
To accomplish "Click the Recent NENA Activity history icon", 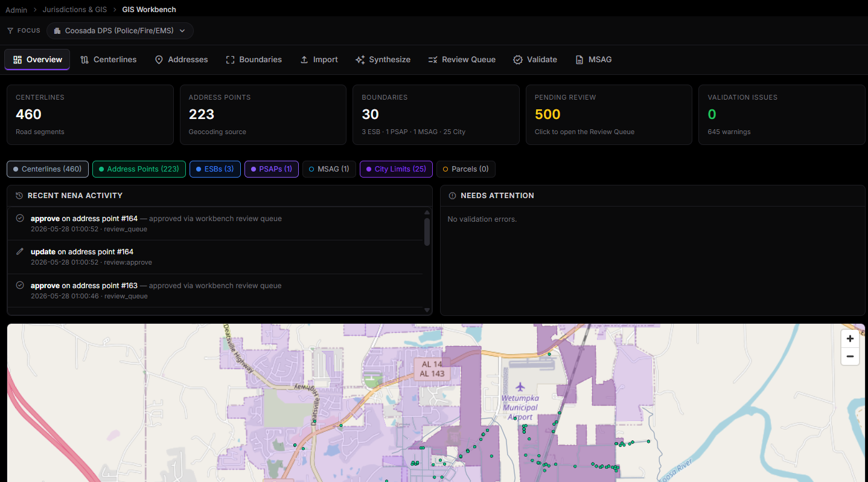I will (x=19, y=196).
